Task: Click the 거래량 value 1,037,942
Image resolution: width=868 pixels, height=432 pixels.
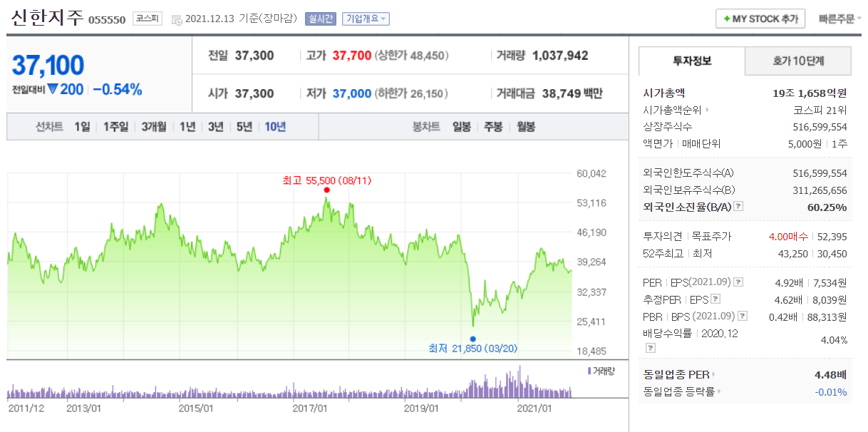Action: pos(560,56)
